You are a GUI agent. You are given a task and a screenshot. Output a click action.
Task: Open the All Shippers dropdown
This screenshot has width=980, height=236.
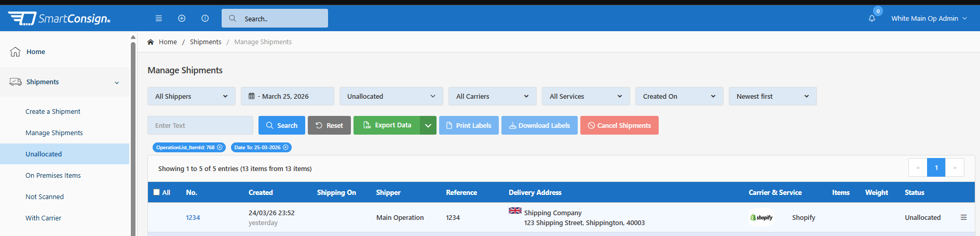coord(192,96)
